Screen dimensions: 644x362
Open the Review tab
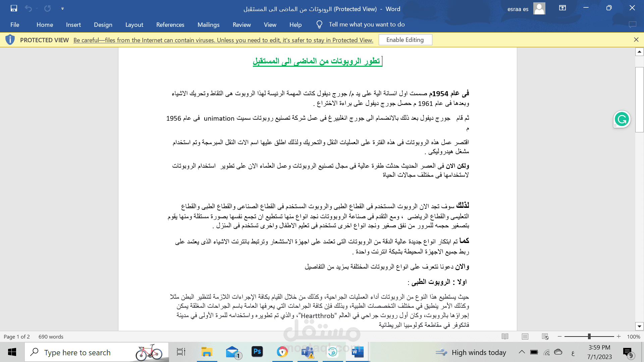pos(241,24)
